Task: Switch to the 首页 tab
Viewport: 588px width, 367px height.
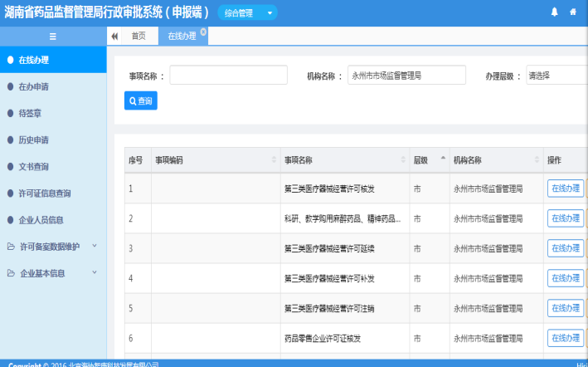Action: point(138,36)
